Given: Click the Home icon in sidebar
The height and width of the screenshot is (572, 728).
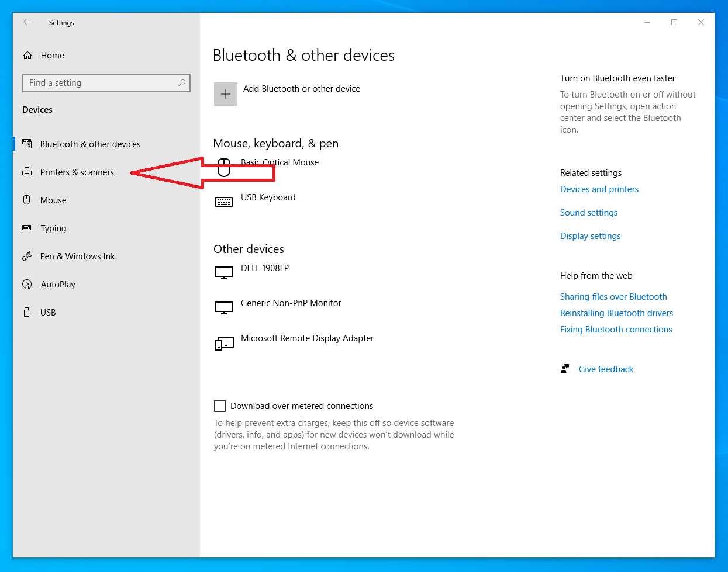Looking at the screenshot, I should point(27,56).
